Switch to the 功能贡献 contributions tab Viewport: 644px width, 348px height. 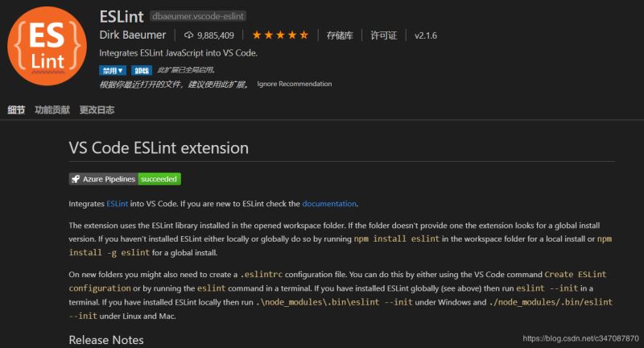[x=52, y=110]
